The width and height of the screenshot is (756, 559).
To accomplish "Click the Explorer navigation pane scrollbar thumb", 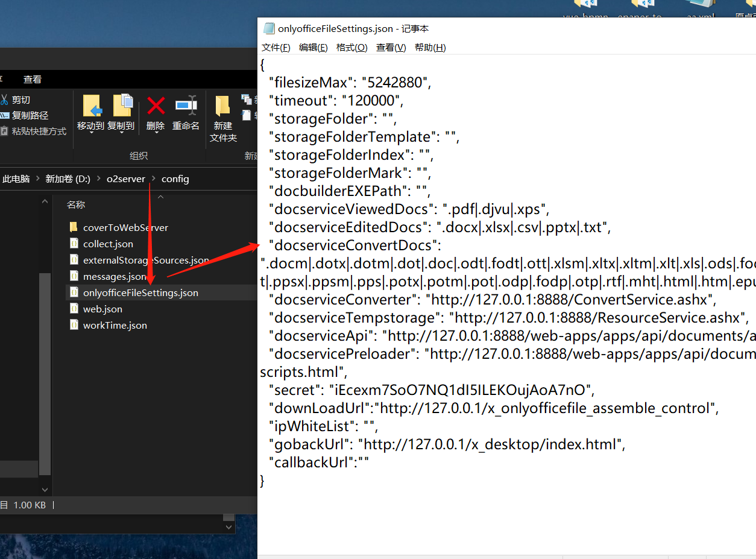I will [45, 374].
